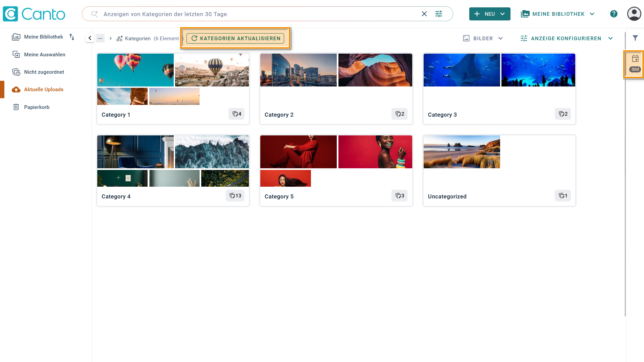Click Category 5 title

point(279,196)
